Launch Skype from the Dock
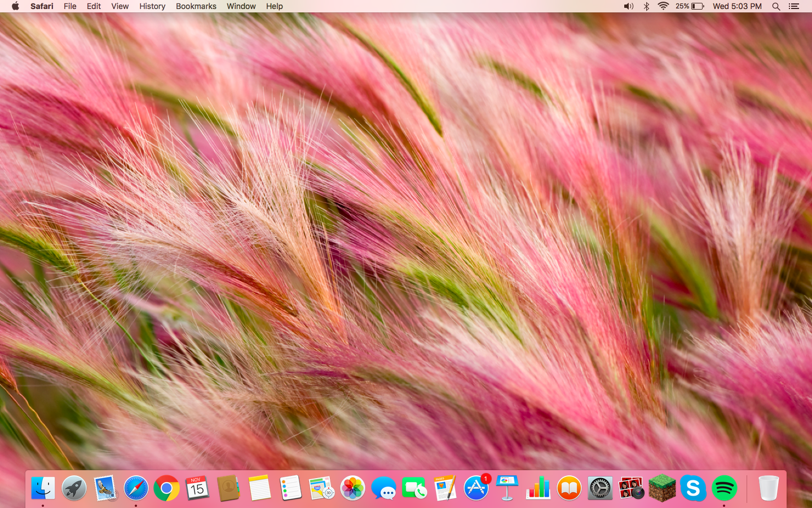The width and height of the screenshot is (812, 508). 693,488
